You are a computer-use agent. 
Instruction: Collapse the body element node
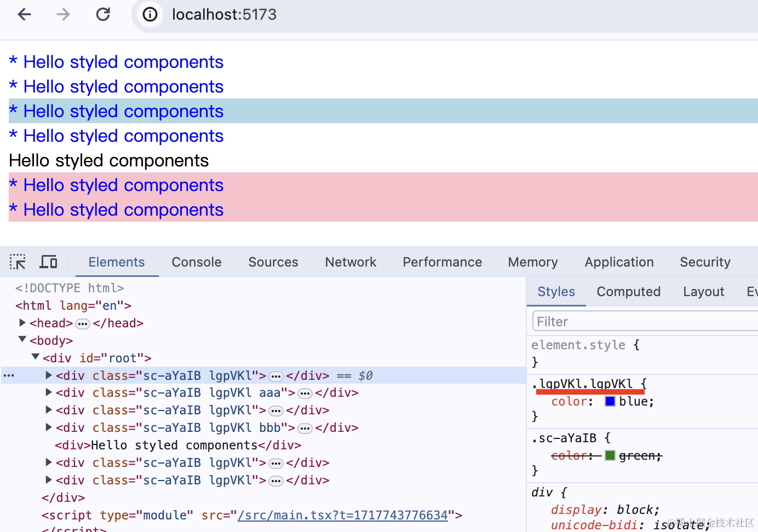[x=22, y=339]
